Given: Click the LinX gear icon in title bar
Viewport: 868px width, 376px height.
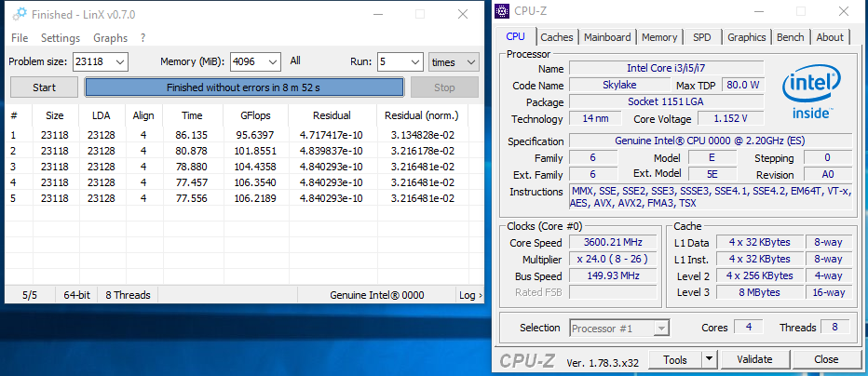Looking at the screenshot, I should tap(20, 14).
